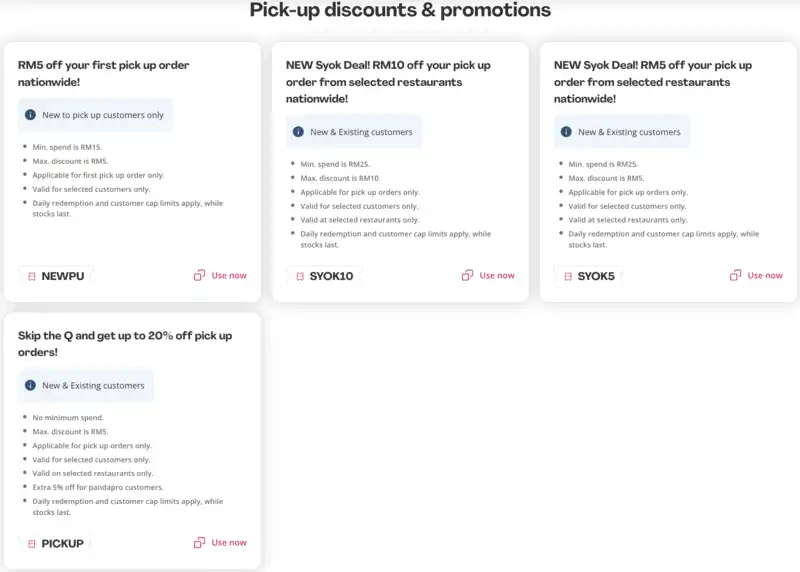Click the voucher icon beside PICKUP code

click(x=32, y=543)
